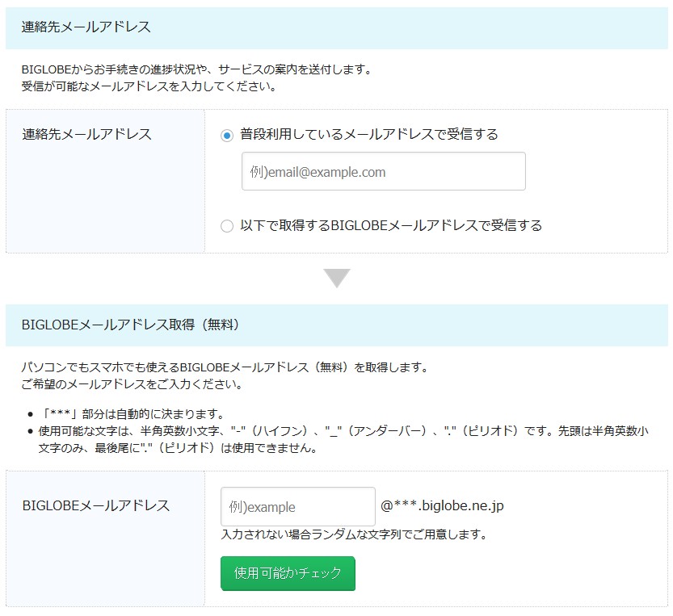The width and height of the screenshot is (673, 616).
Task: Click the 例)example BIGLOBE address field
Action: [x=298, y=507]
